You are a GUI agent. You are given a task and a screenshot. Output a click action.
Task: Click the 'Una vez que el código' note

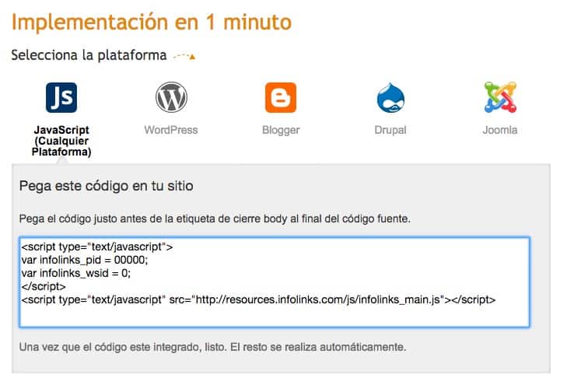point(212,347)
